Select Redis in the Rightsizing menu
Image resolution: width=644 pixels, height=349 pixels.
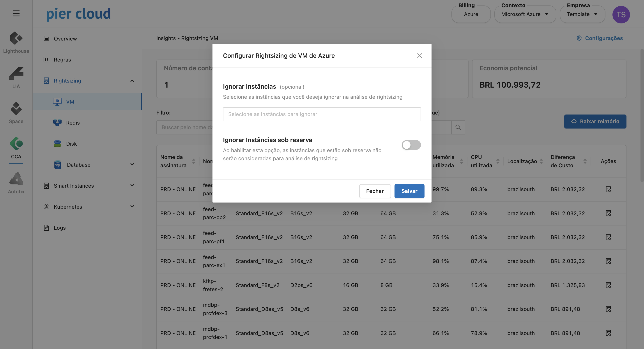click(x=73, y=123)
